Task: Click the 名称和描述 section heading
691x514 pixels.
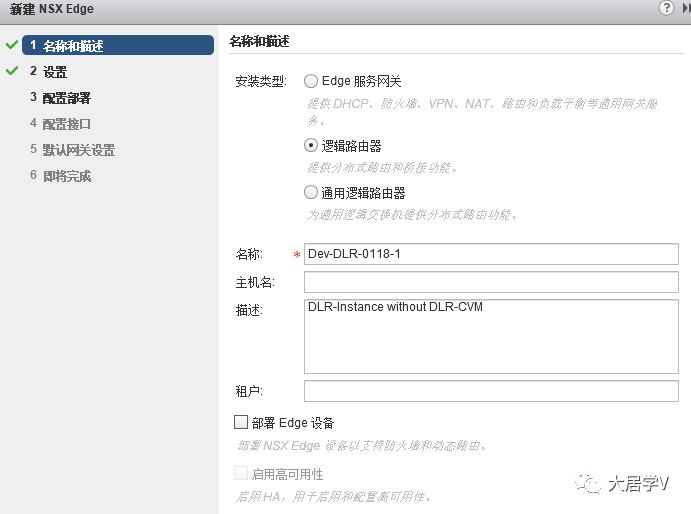Action: [259, 41]
